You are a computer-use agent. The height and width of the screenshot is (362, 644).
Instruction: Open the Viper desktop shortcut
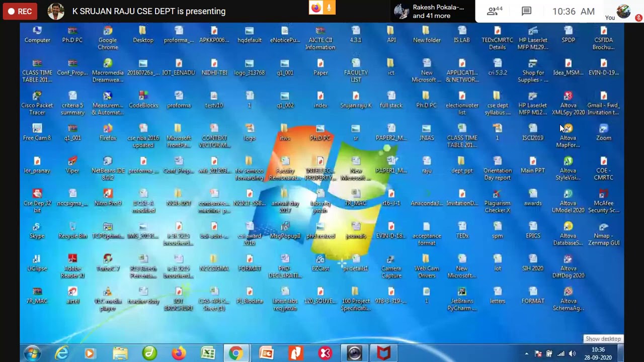[72, 165]
